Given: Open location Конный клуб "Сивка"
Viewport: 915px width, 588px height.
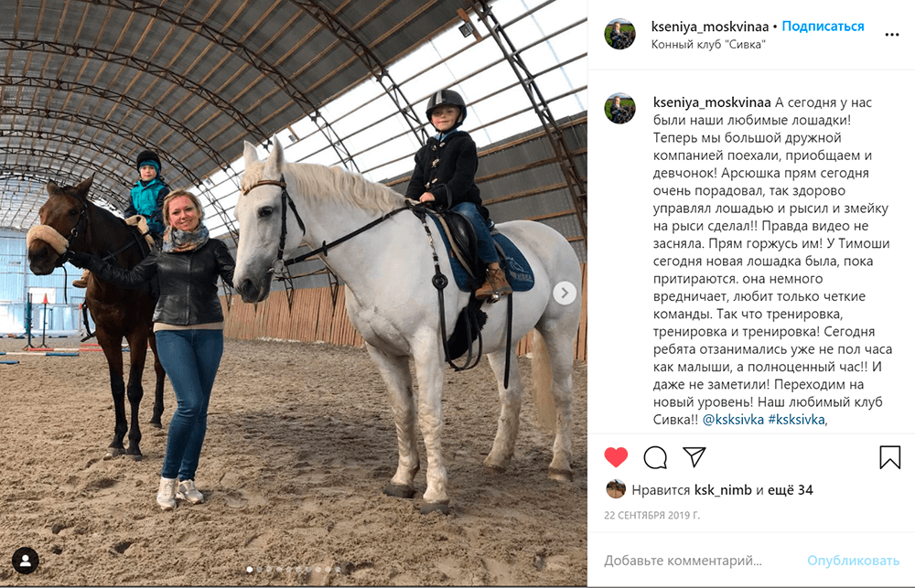Looking at the screenshot, I should click(708, 44).
